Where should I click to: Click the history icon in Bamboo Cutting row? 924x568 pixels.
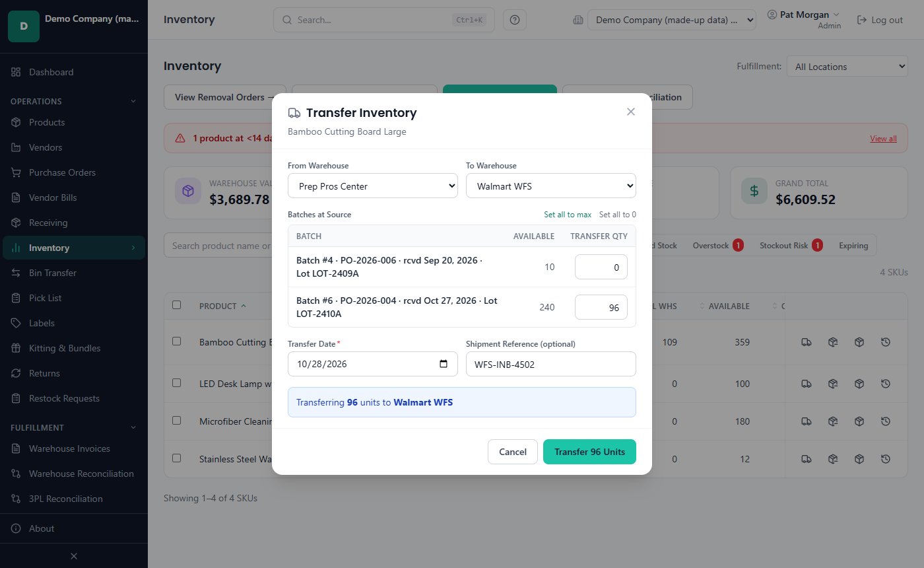(x=886, y=342)
